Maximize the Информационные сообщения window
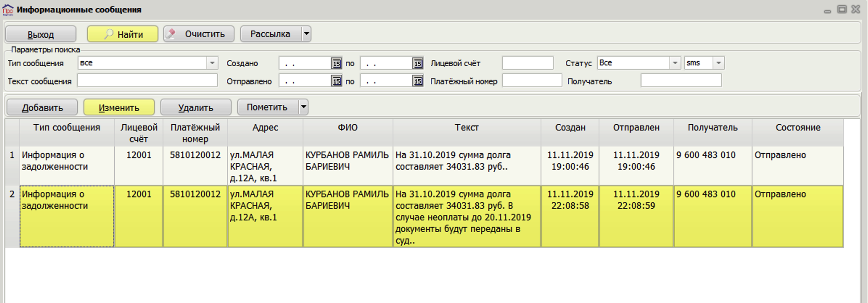 [842, 9]
